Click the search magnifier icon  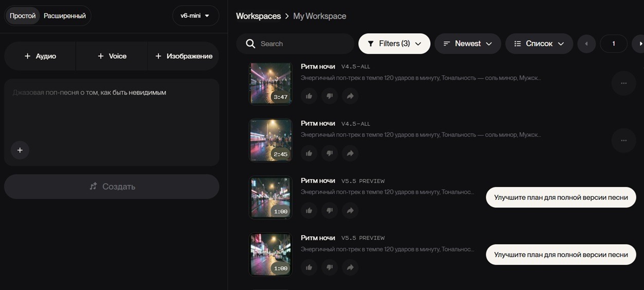251,44
